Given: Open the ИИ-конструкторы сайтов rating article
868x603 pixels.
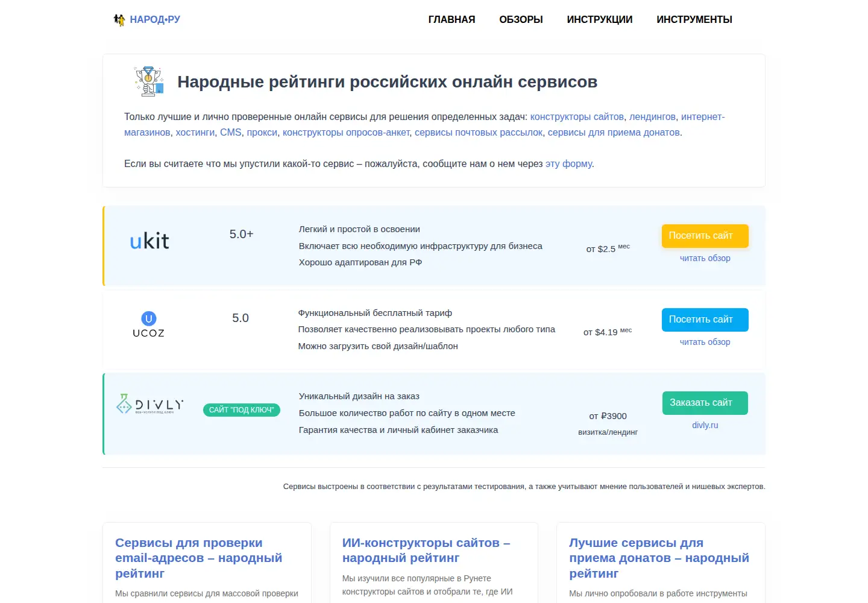Looking at the screenshot, I should click(x=426, y=551).
